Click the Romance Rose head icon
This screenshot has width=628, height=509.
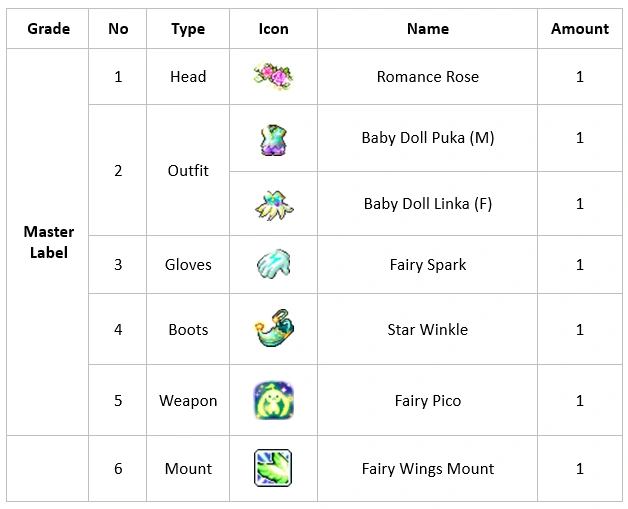(x=273, y=76)
